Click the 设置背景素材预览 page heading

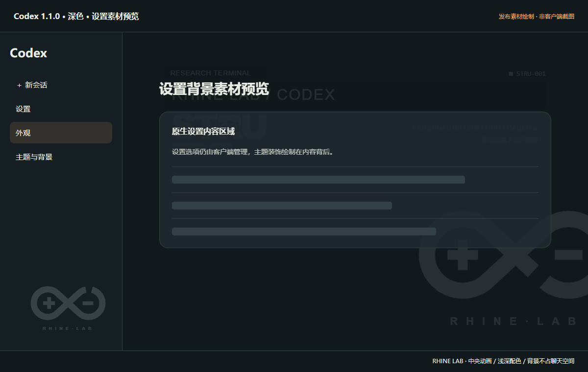click(x=214, y=89)
